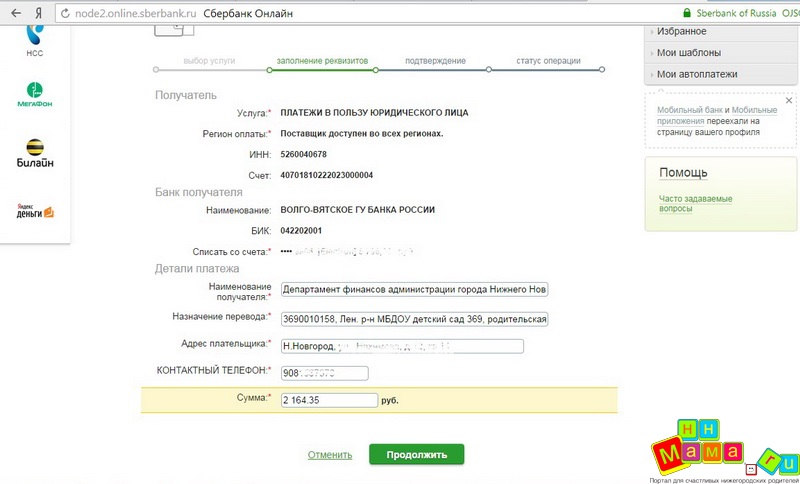Click the Адрес плательщика input field

coord(402,346)
